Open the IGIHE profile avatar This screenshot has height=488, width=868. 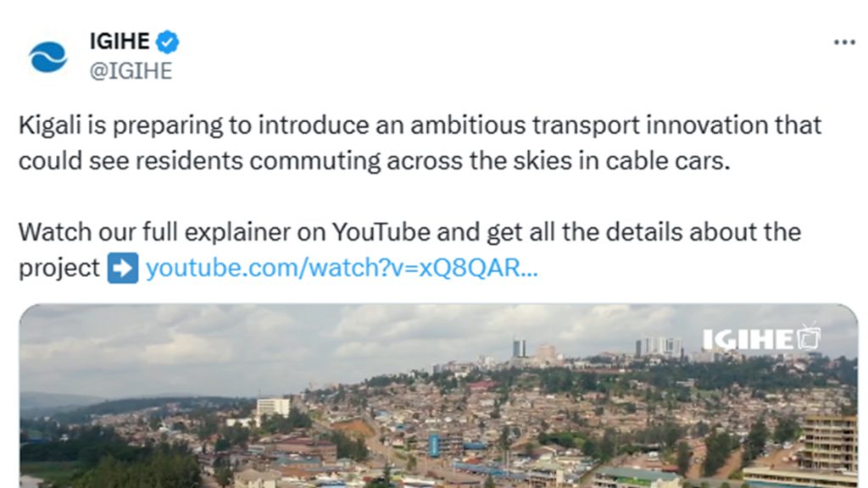(47, 57)
